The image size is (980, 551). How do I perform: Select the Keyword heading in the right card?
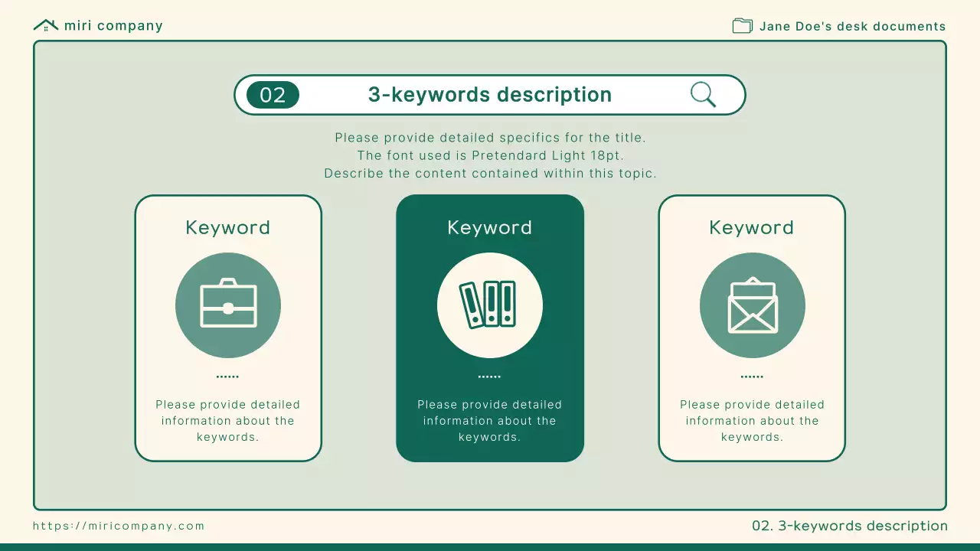click(752, 227)
